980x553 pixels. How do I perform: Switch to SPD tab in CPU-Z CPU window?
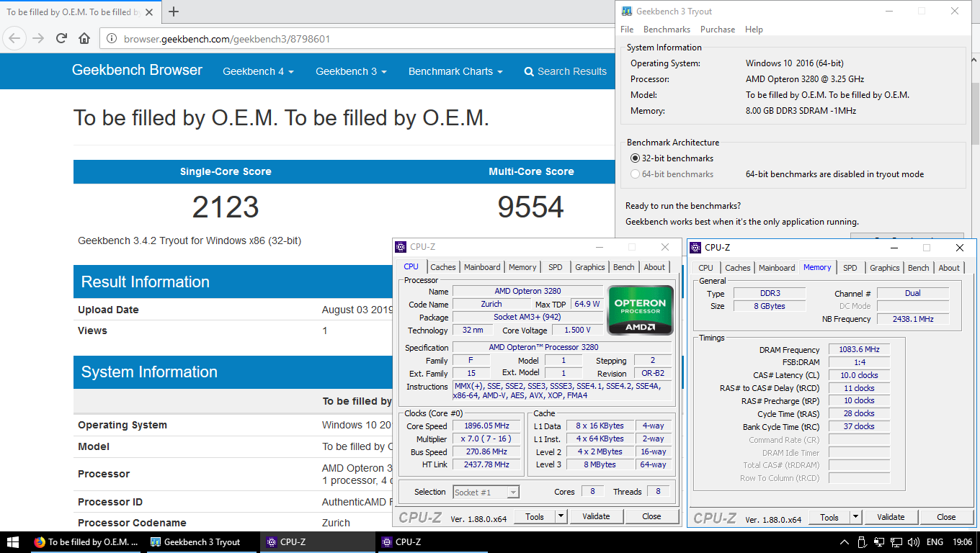click(x=555, y=267)
